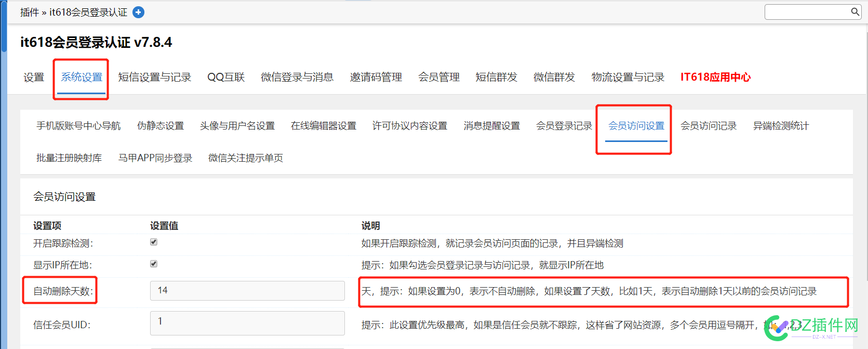Select the 会员访问设置 sub-tab
The height and width of the screenshot is (349, 868).
636,126
